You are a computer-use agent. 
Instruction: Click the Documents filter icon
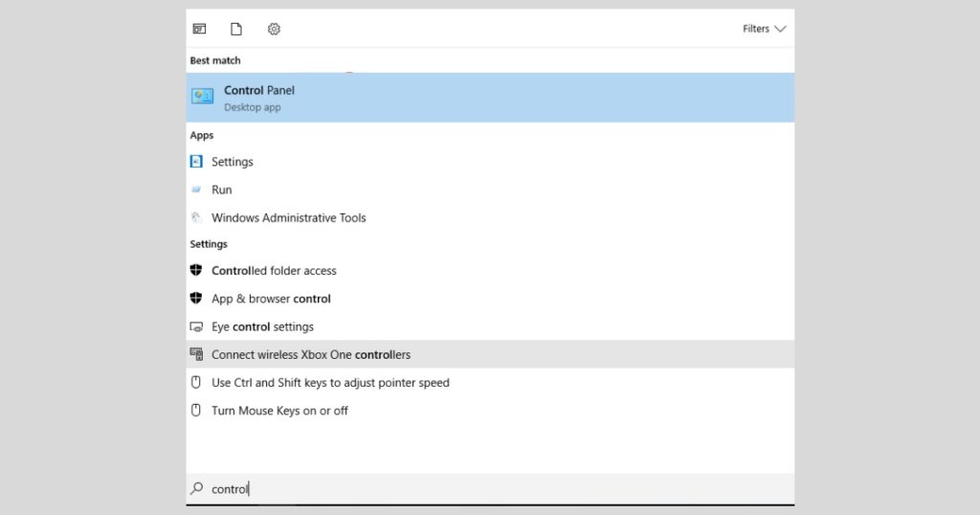[x=236, y=29]
